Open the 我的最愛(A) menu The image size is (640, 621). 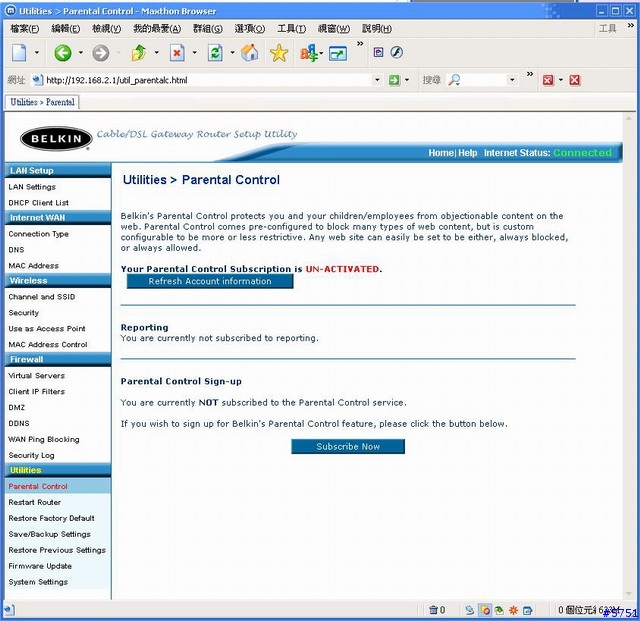tap(157, 29)
